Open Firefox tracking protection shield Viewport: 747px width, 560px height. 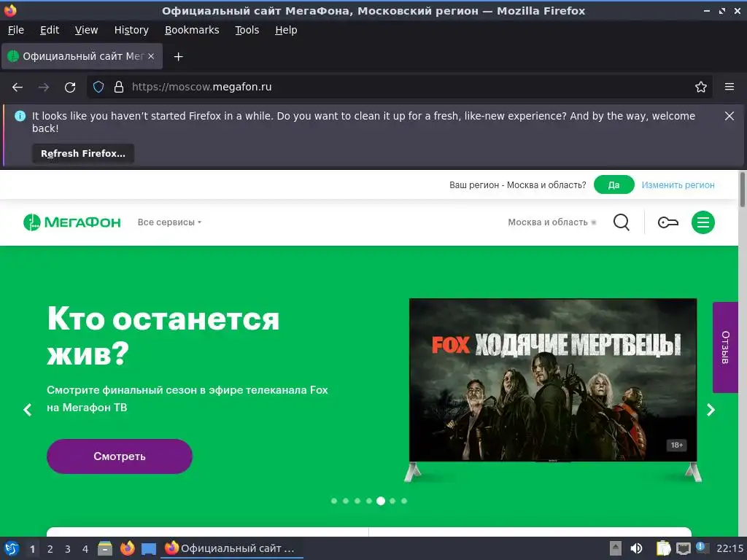tap(98, 87)
